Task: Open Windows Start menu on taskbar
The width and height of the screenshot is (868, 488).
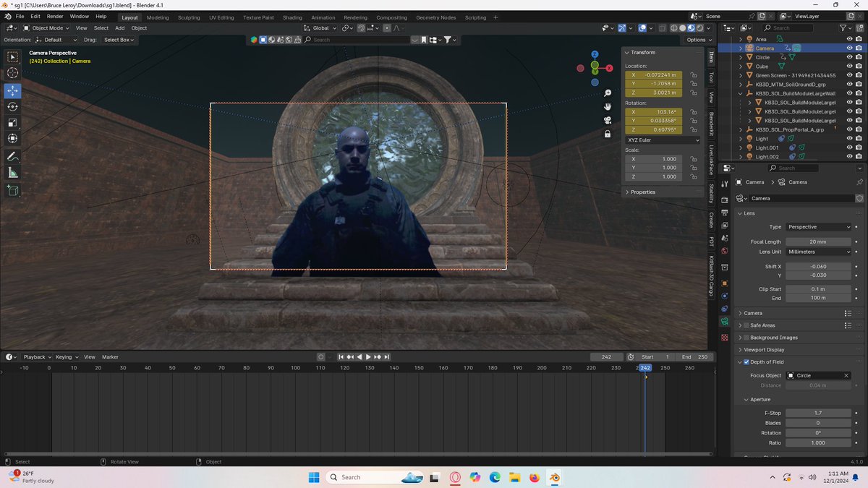Action: click(x=315, y=477)
